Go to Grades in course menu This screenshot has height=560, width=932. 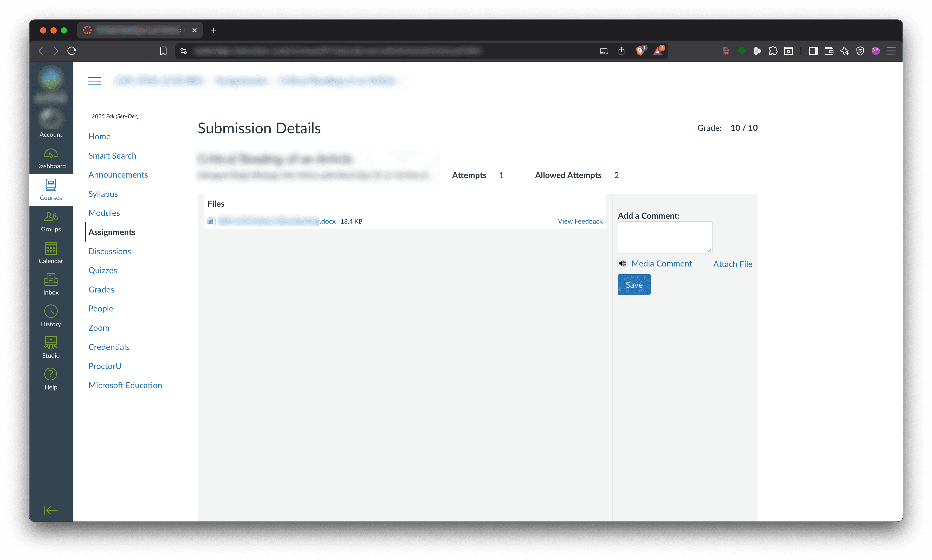click(x=101, y=289)
